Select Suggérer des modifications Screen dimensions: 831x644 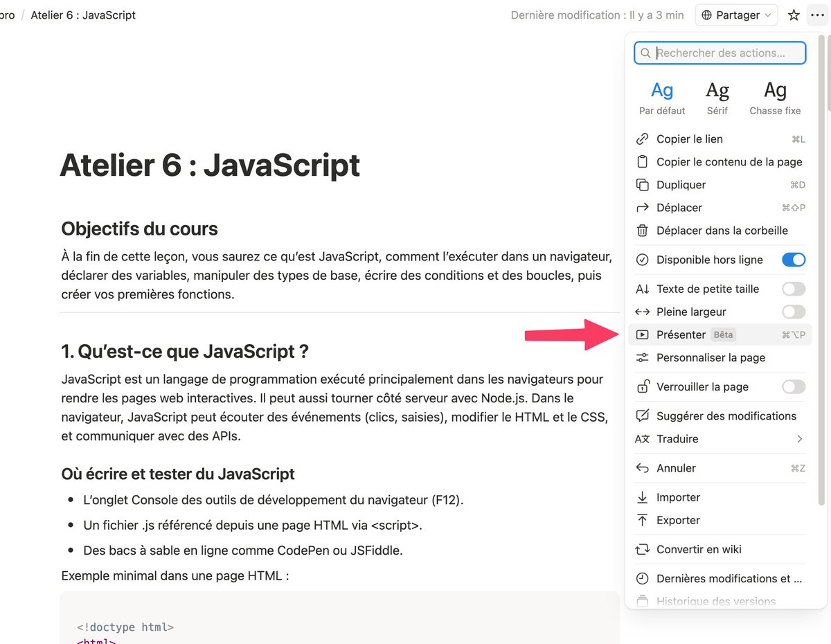pos(720,415)
